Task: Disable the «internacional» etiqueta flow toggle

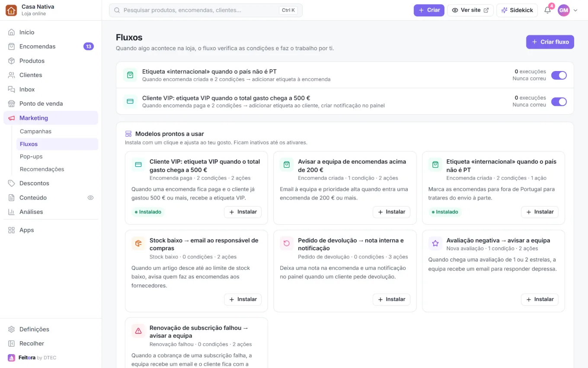Action: tap(559, 75)
